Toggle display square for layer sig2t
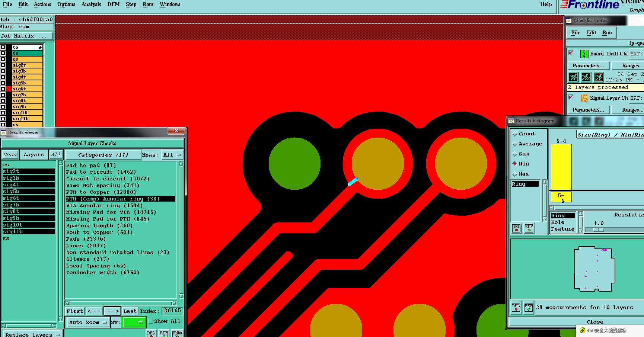 (3, 65)
